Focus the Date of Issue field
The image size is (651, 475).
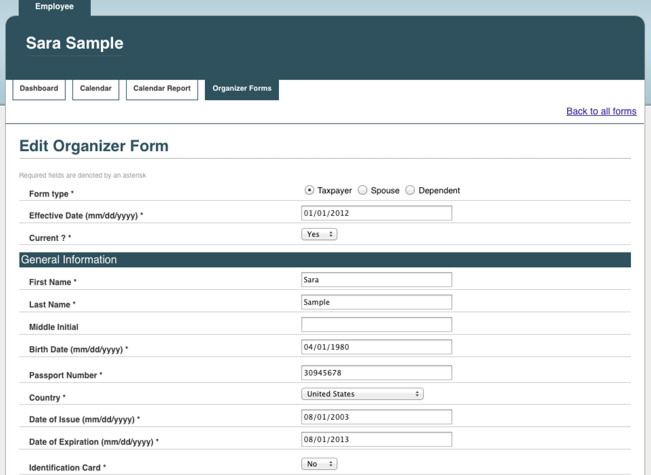[x=376, y=416]
